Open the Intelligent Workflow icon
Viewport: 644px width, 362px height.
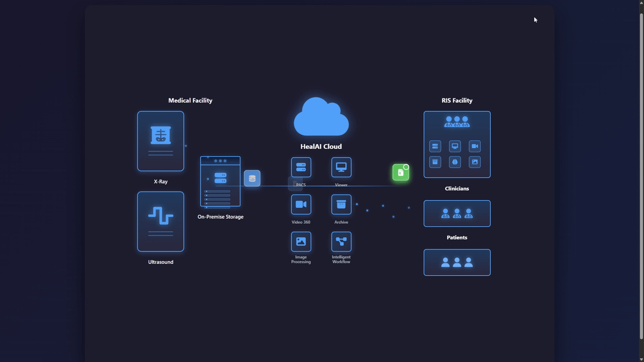pyautogui.click(x=341, y=242)
